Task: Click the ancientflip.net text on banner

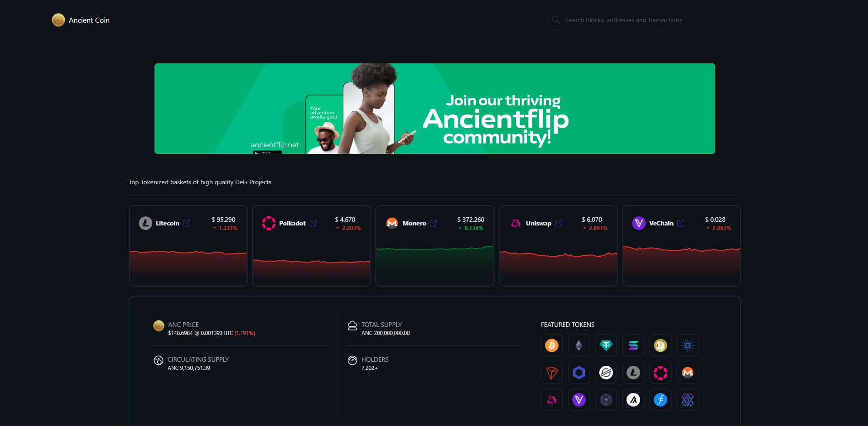Action: point(275,145)
